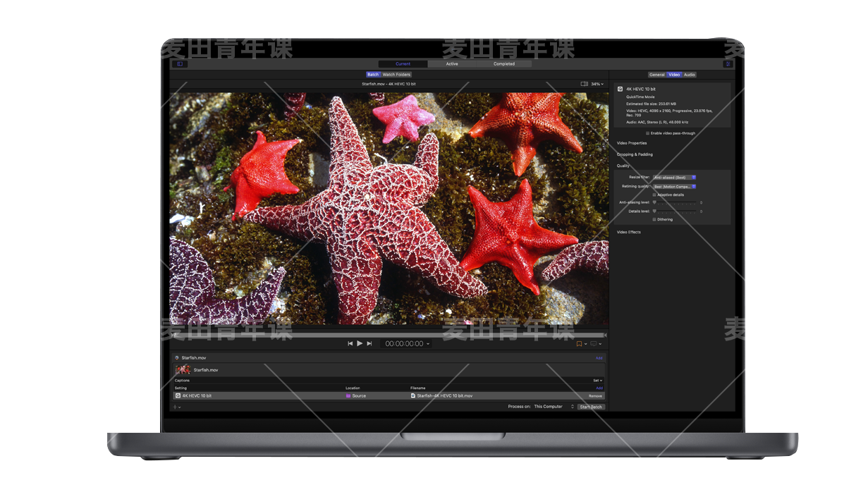Click the job icon beside Starfish.mov header

tap(177, 357)
